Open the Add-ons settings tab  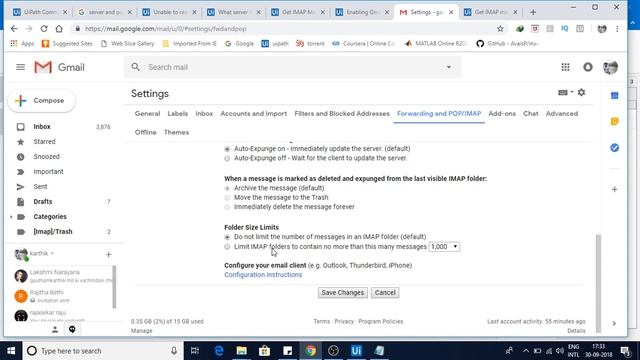tap(502, 113)
